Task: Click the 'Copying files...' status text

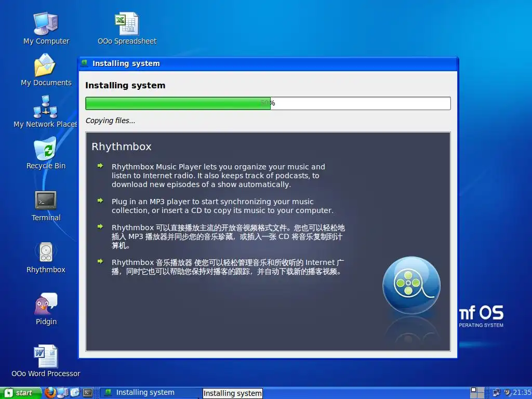Action: [x=110, y=121]
